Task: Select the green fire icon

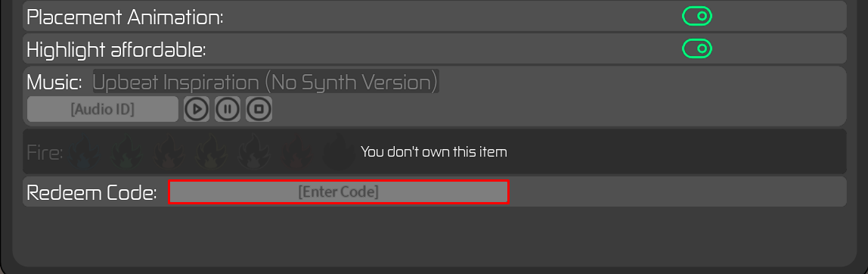Action: (x=127, y=152)
